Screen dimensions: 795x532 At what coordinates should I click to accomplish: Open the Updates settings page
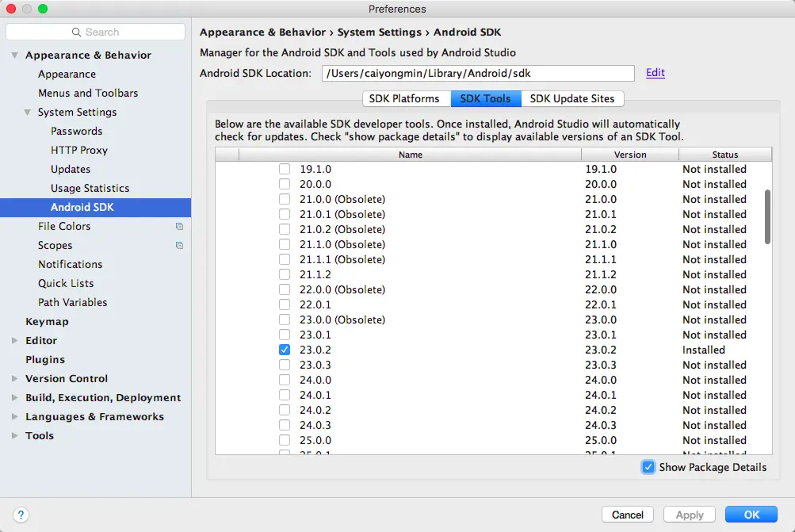(x=71, y=170)
